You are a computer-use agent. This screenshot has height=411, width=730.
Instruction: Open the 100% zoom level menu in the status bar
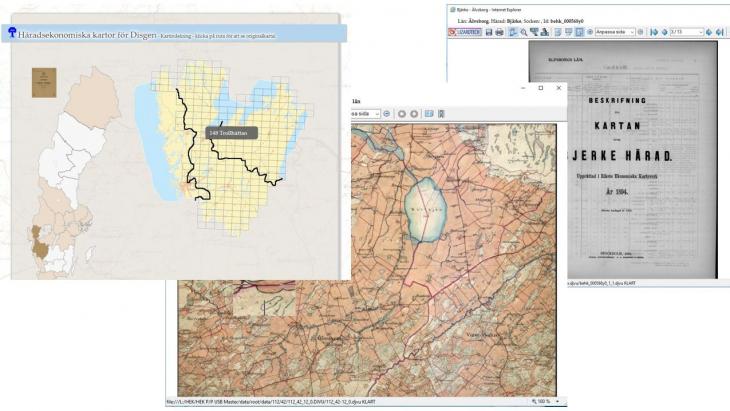click(545, 401)
